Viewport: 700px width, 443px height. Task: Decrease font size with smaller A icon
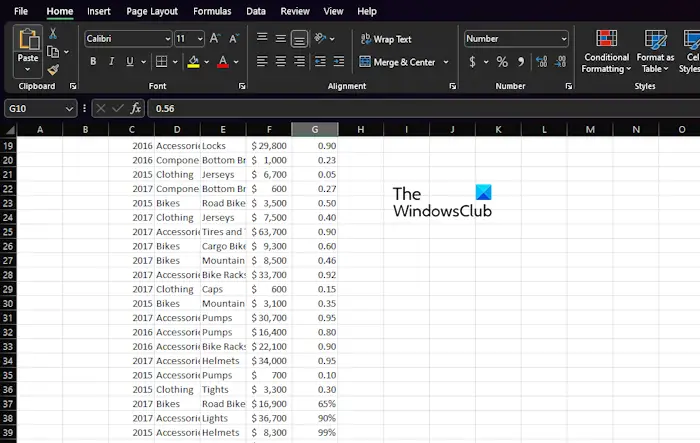click(233, 38)
